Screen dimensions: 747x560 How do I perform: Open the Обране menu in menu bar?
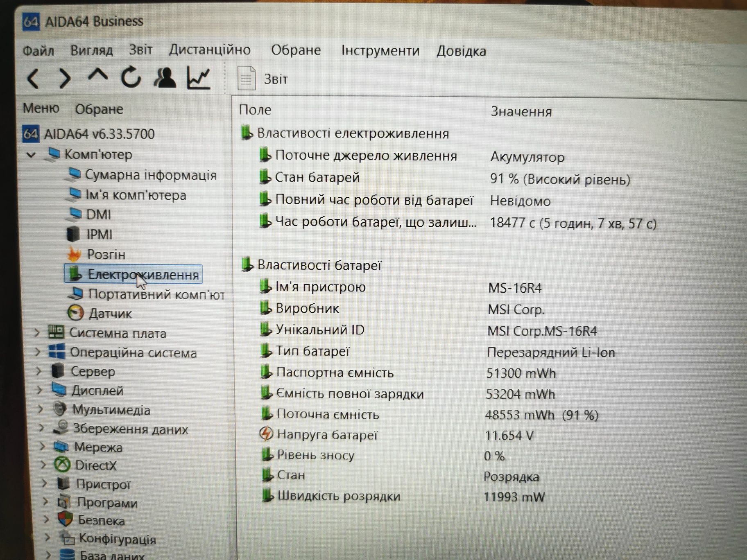tap(296, 50)
